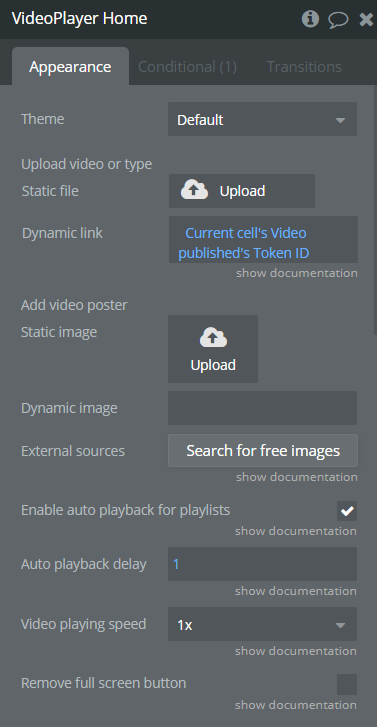This screenshot has width=377, height=727.
Task: Open the element info icon
Action: point(310,19)
